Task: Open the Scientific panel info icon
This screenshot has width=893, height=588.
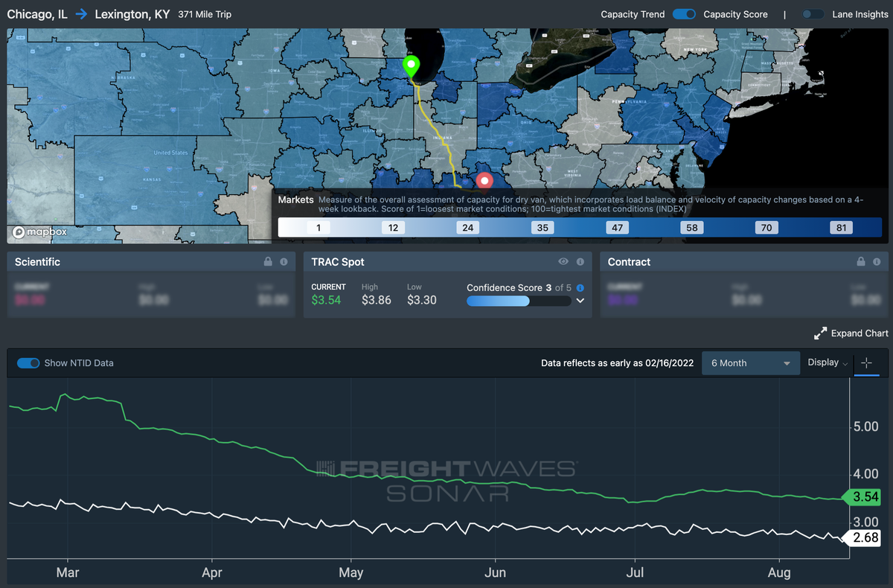Action: 284,262
